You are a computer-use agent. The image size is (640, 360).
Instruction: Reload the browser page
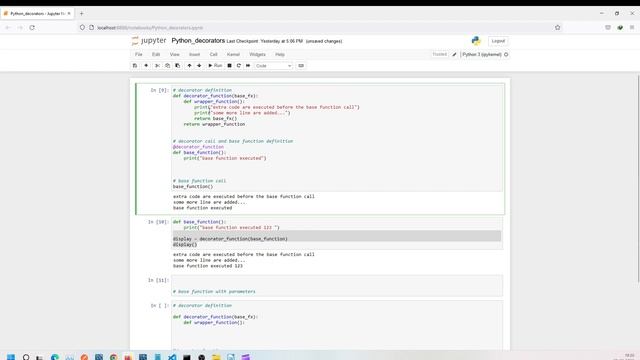32,27
